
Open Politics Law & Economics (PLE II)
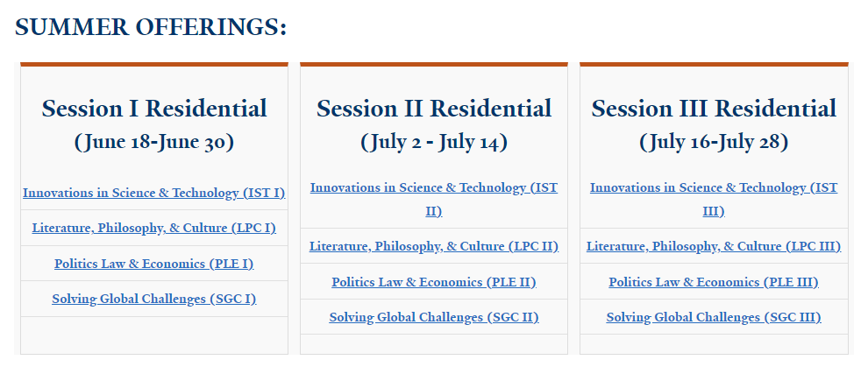click(433, 282)
